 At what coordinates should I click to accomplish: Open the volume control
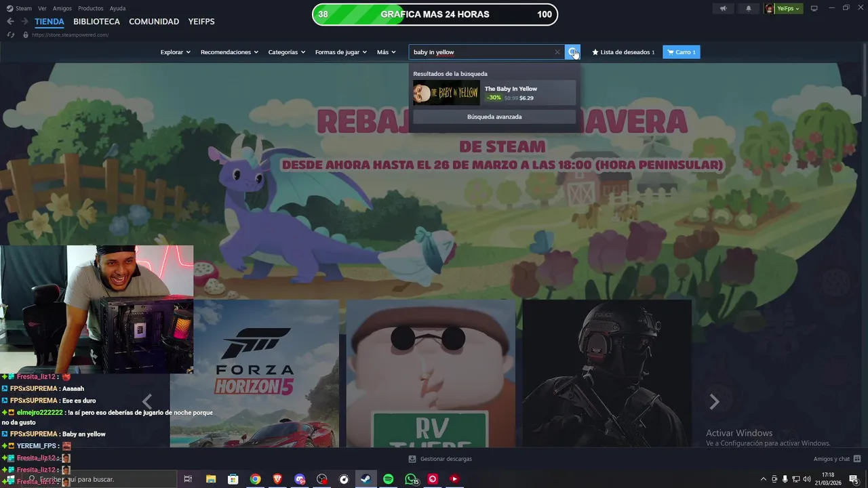[807, 479]
